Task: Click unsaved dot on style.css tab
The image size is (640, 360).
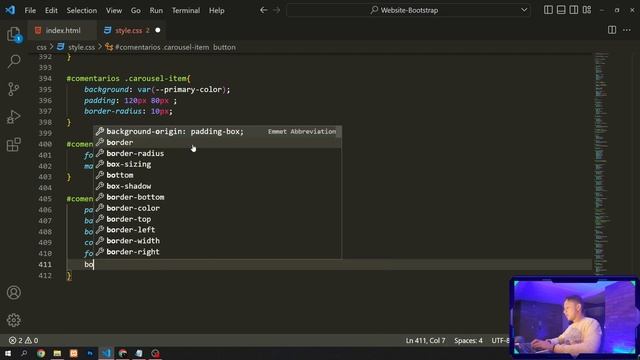Action: pos(158,30)
